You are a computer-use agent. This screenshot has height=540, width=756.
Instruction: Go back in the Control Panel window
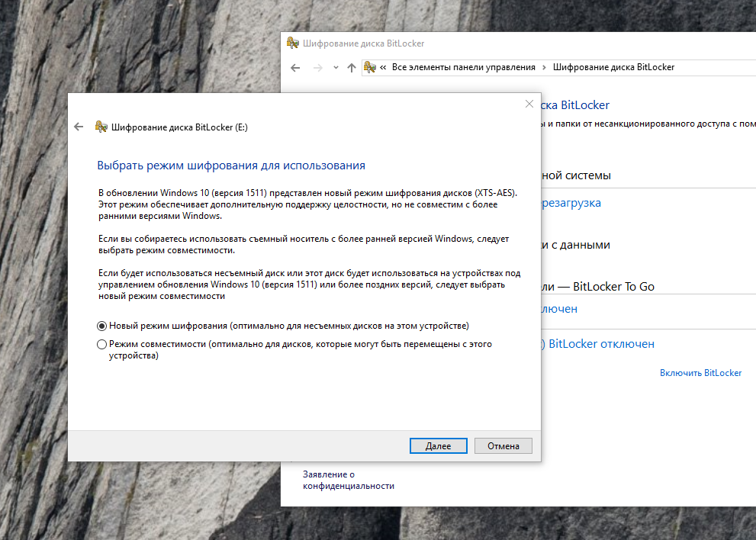(x=295, y=67)
